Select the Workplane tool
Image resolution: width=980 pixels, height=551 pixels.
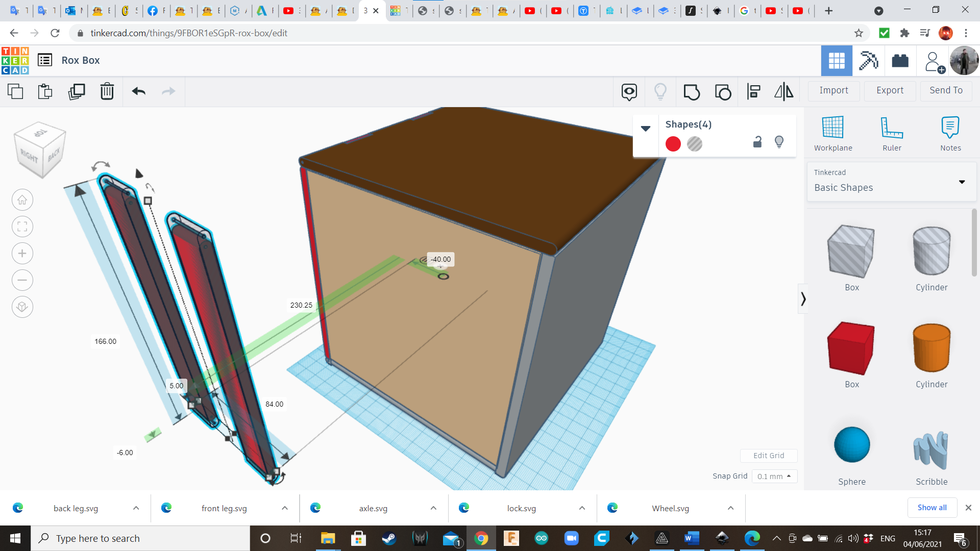point(832,133)
